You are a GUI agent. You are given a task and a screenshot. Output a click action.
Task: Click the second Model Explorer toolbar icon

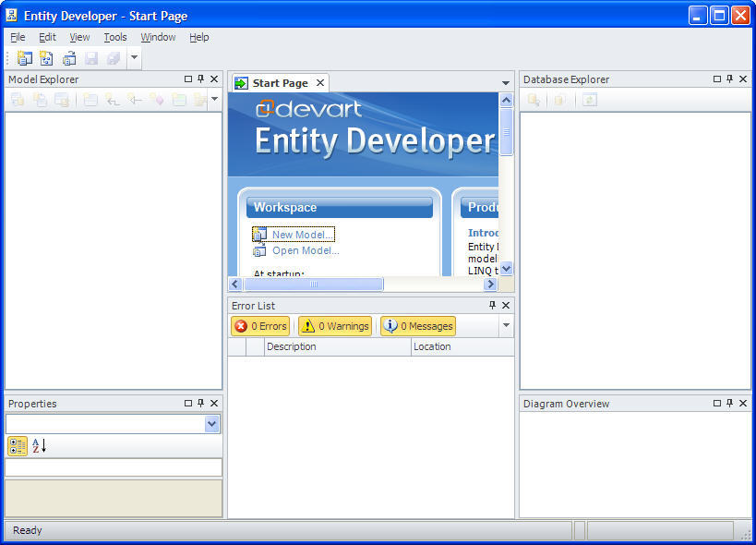click(x=40, y=100)
